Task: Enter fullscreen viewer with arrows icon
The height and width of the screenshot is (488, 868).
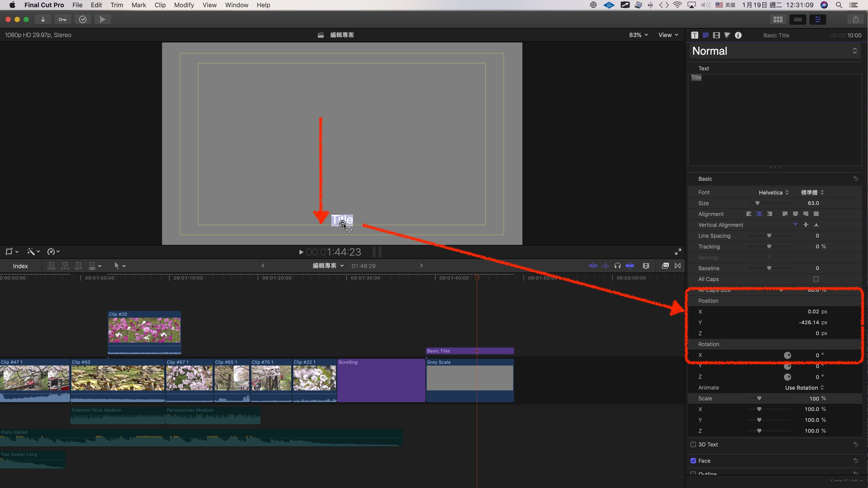Action: (678, 252)
